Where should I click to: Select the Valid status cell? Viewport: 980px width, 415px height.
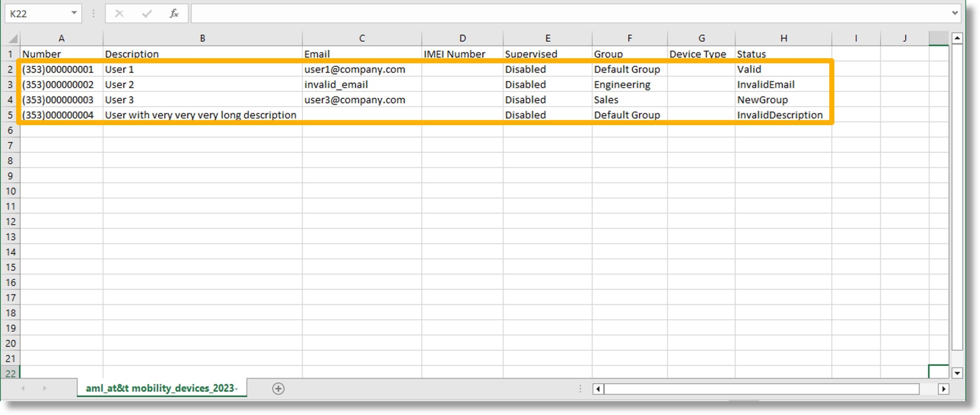[x=784, y=69]
